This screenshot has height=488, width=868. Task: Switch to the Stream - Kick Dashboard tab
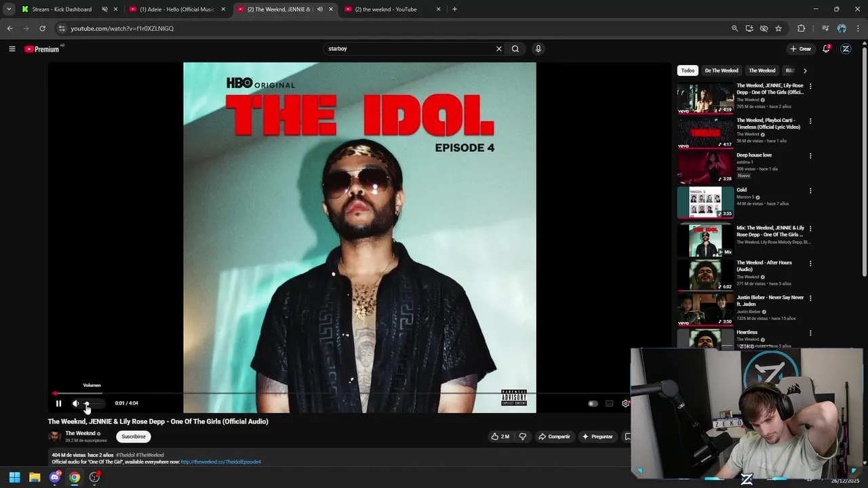61,9
